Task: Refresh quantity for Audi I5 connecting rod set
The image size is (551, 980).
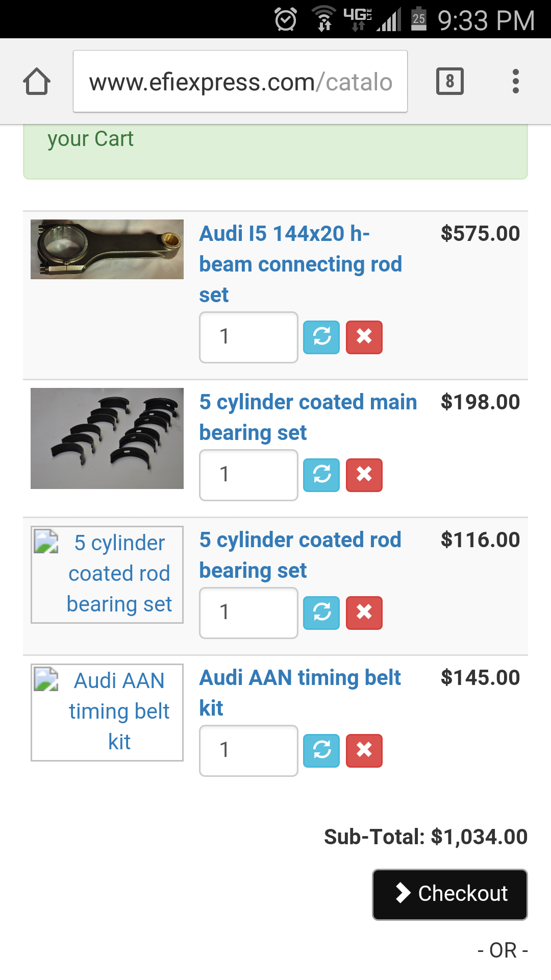Action: pos(321,337)
